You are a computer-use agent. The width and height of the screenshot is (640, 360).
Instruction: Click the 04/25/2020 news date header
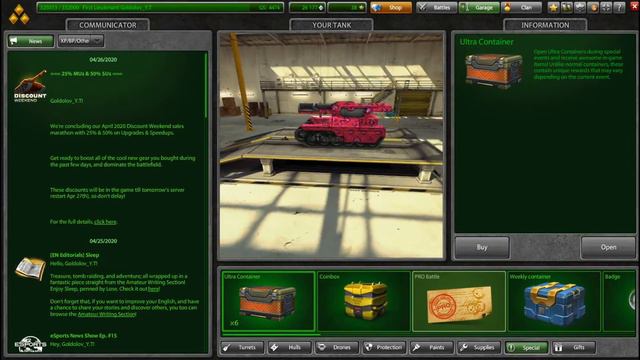[103, 241]
